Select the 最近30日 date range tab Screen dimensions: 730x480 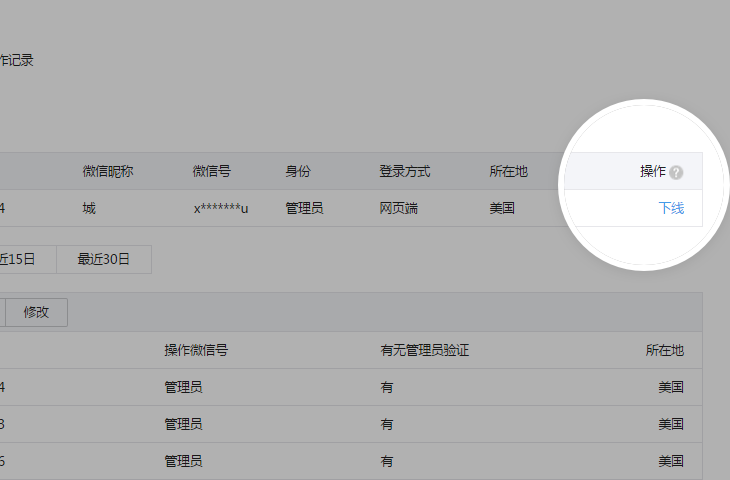(103, 259)
